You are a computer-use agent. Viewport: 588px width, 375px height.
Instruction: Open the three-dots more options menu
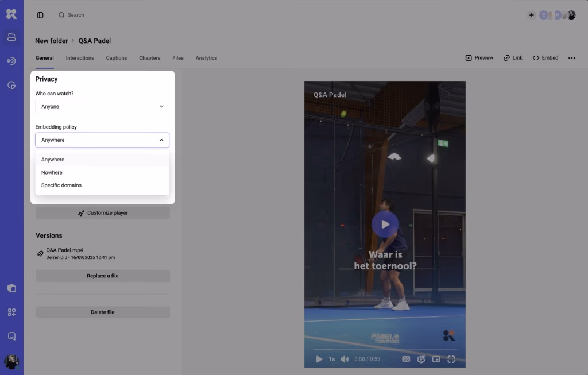point(571,58)
